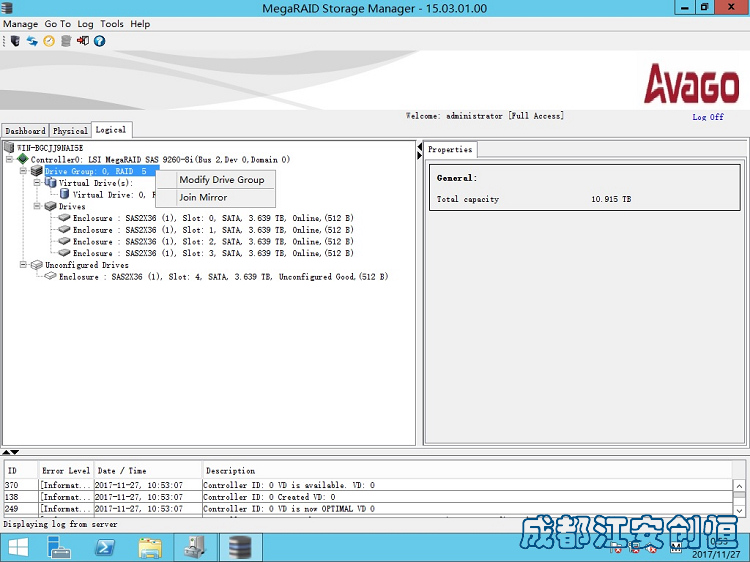
Task: Choose Join Mirror from context menu
Action: click(216, 198)
